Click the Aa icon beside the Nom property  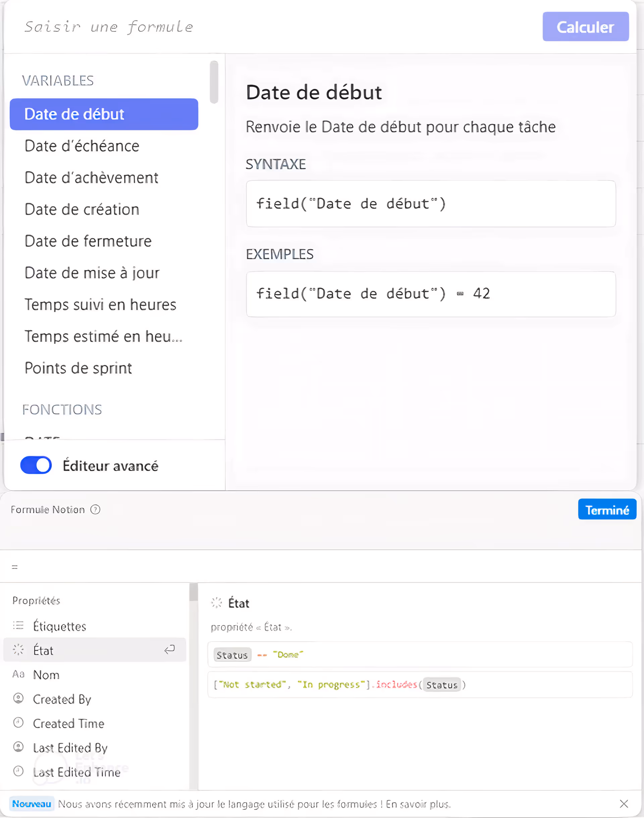18,674
